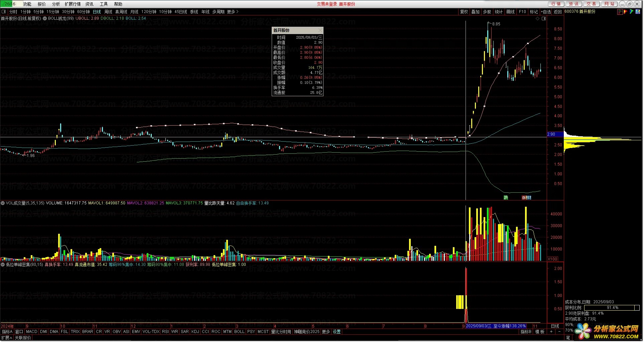
Task: Click the green-blue arrow icon in right panel
Action: pyautogui.click(x=632, y=12)
